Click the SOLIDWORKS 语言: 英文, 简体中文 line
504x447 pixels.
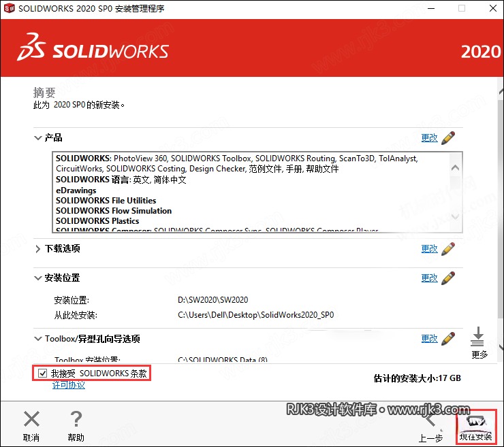[x=121, y=180]
